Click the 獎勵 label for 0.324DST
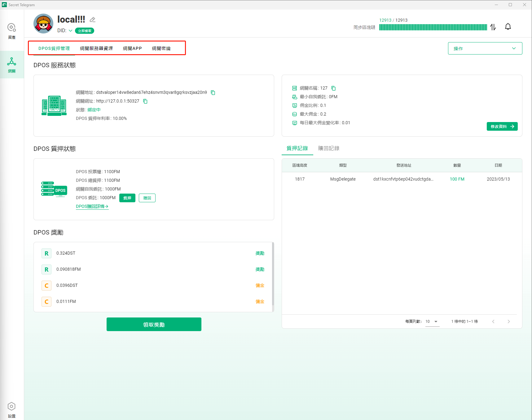Viewport: 532px width, 420px height. point(260,253)
